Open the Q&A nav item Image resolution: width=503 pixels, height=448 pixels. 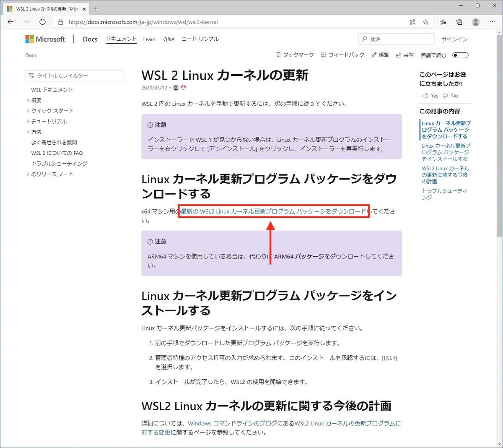[x=169, y=39]
